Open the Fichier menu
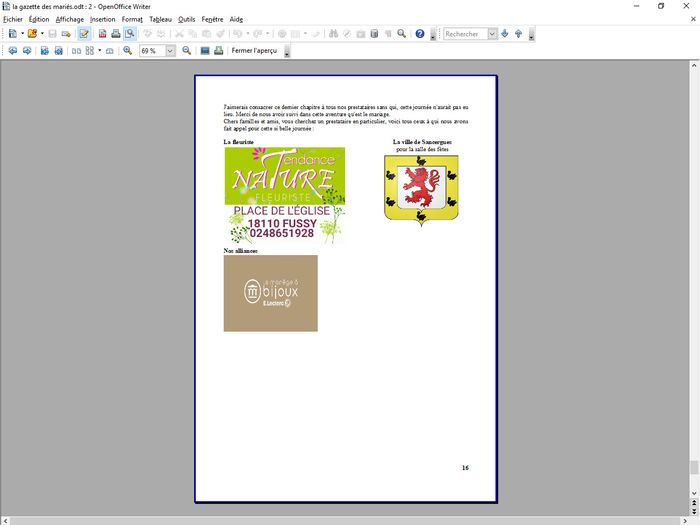This screenshot has height=525, width=700. (12, 19)
